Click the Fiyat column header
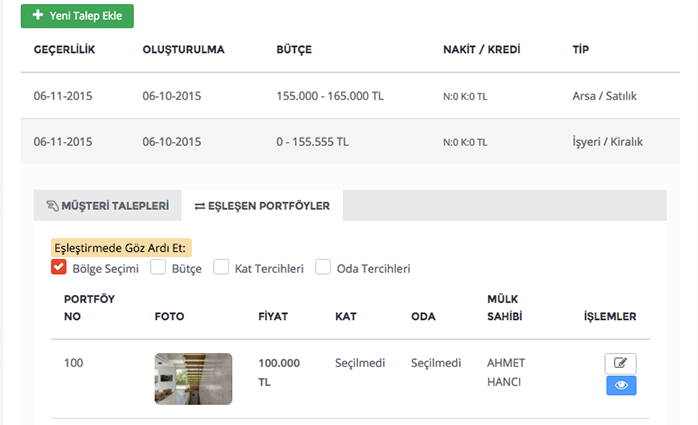Screen dimensions: 698x425 pyautogui.click(x=273, y=317)
